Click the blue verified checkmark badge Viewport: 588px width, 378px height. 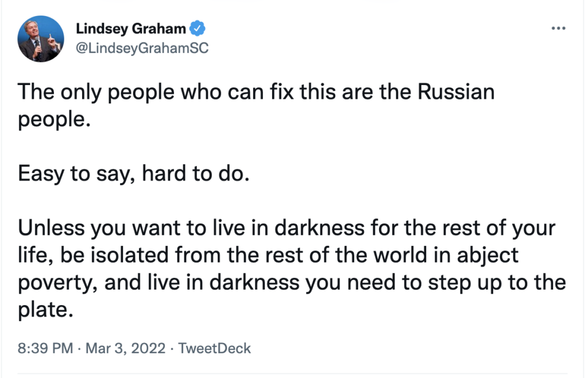click(199, 29)
